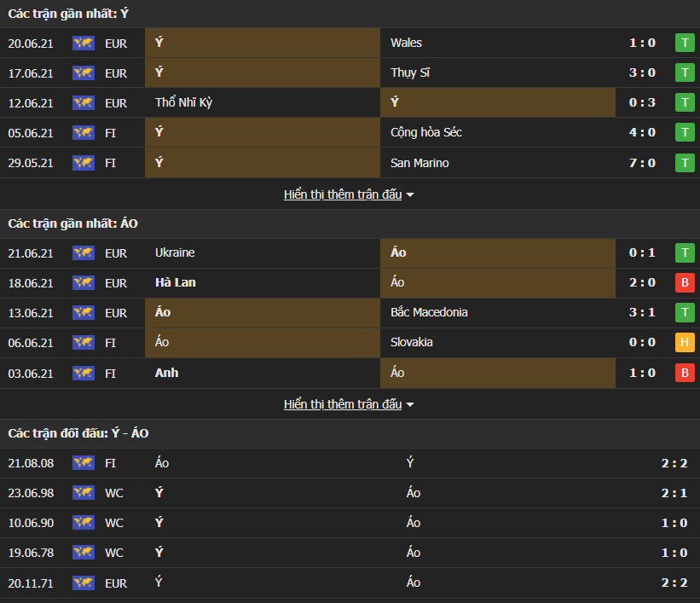Click the 2 : 2 score from 20.11.71
This screenshot has height=603, width=700.
click(x=674, y=583)
